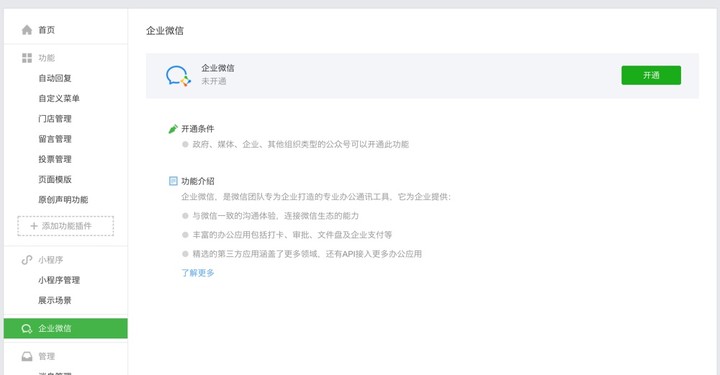The image size is (720, 375).
Task: Click the 功能 grid icon
Action: [27, 58]
